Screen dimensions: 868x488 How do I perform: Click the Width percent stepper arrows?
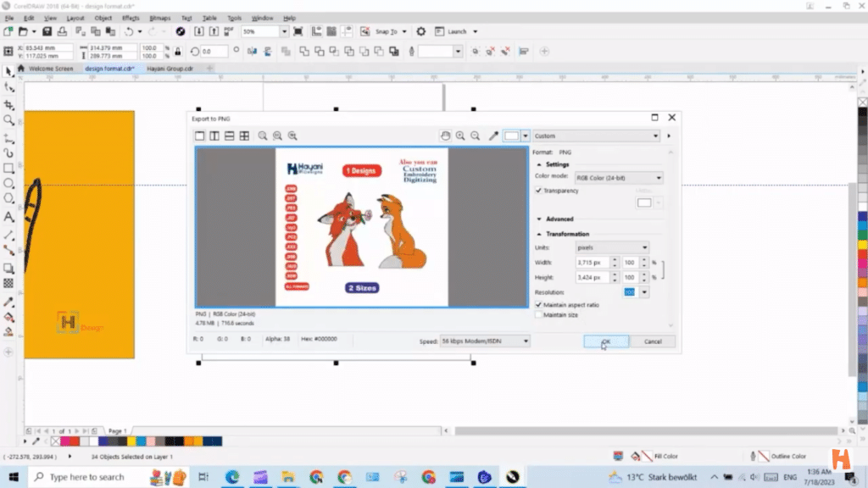click(x=644, y=263)
